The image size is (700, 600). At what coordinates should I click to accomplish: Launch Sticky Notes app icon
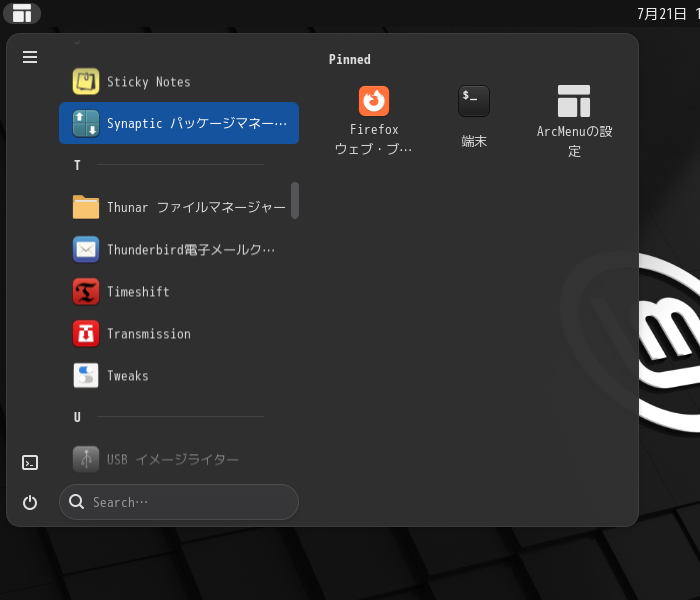coord(86,81)
